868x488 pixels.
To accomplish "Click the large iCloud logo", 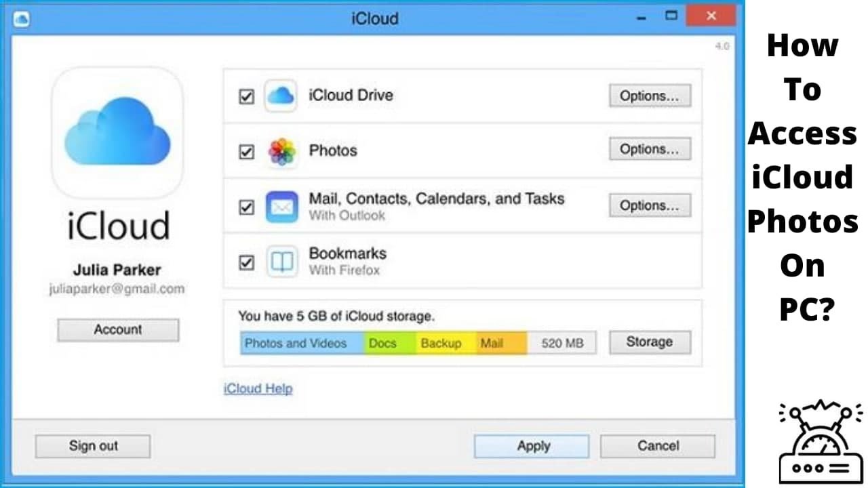I will (x=117, y=131).
